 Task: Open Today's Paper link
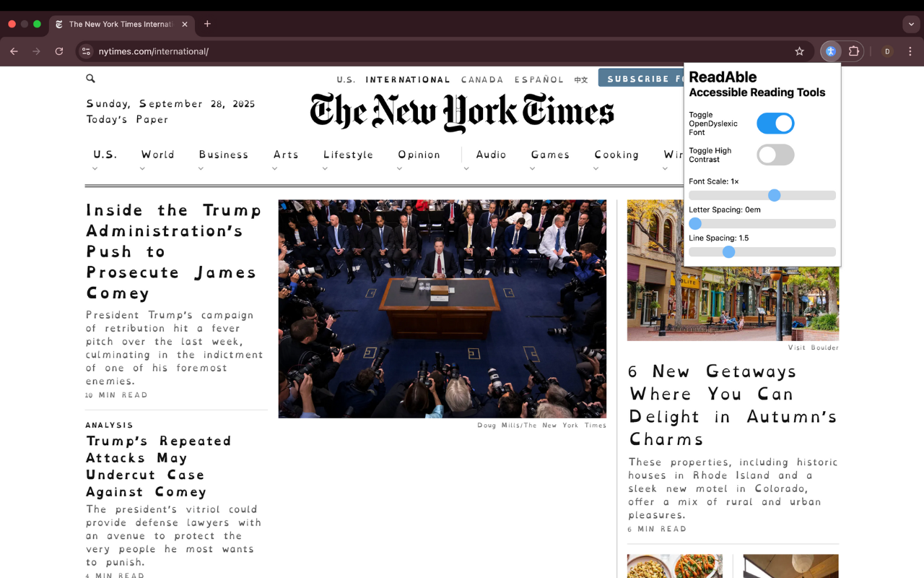coord(127,119)
